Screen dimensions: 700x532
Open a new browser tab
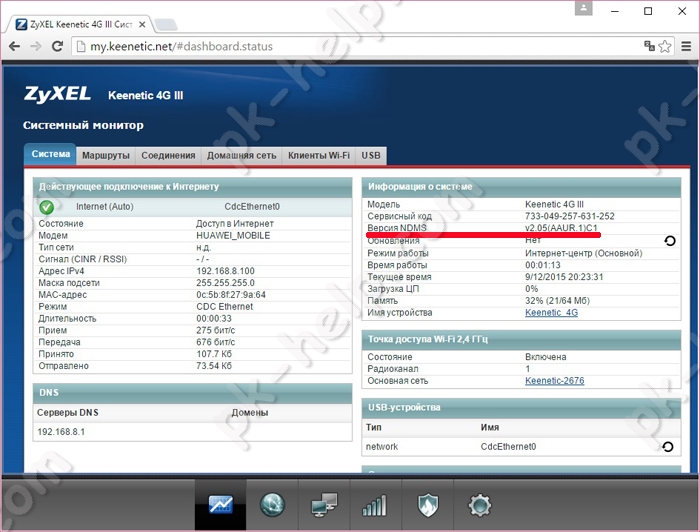[166, 25]
